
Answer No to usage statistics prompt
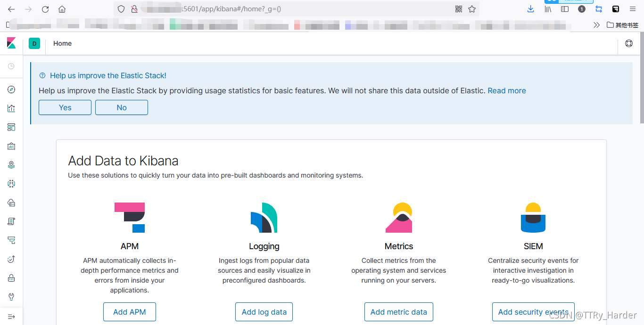[x=122, y=107]
